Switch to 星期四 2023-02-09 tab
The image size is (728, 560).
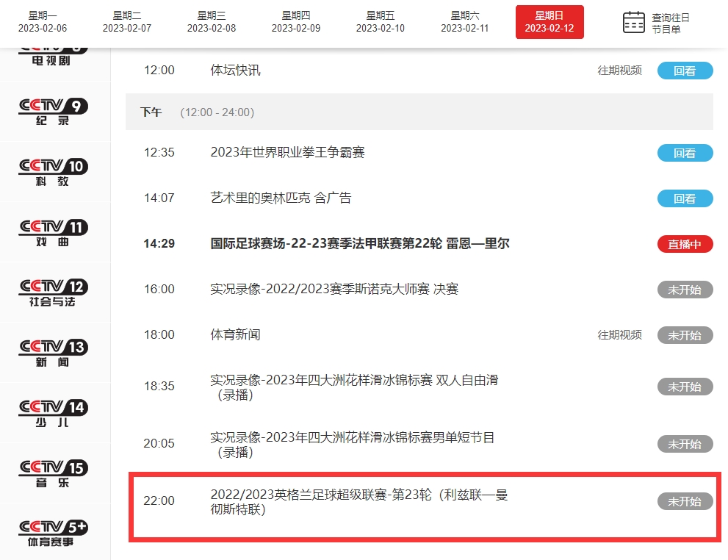(296, 22)
